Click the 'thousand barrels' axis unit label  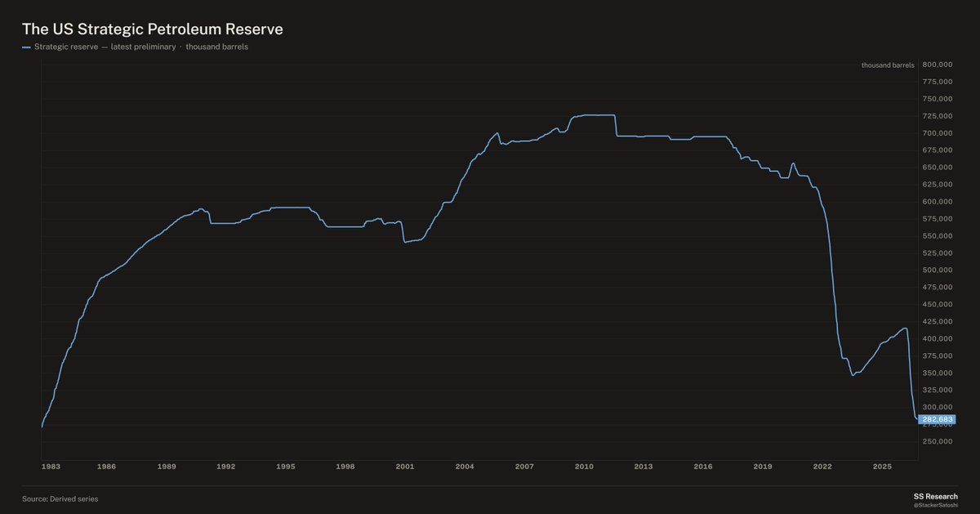(x=888, y=65)
